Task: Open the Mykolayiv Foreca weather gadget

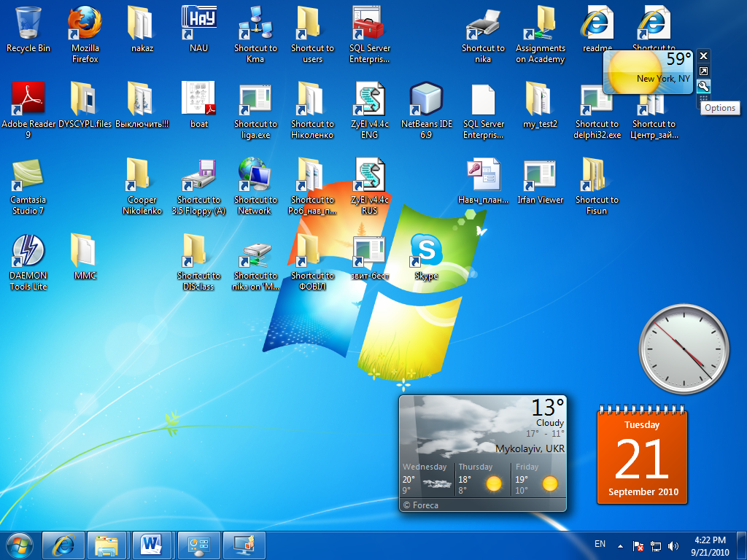Action: click(483, 454)
